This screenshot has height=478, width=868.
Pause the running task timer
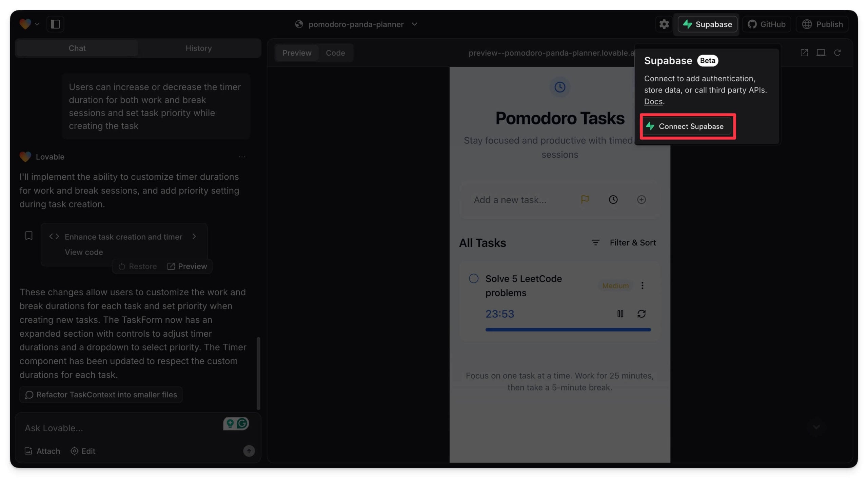point(620,314)
